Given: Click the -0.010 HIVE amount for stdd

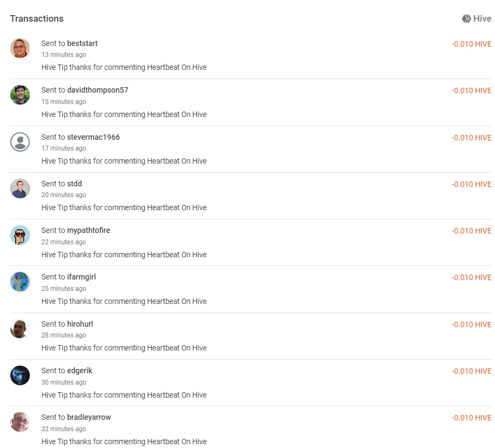Looking at the screenshot, I should point(471,184).
